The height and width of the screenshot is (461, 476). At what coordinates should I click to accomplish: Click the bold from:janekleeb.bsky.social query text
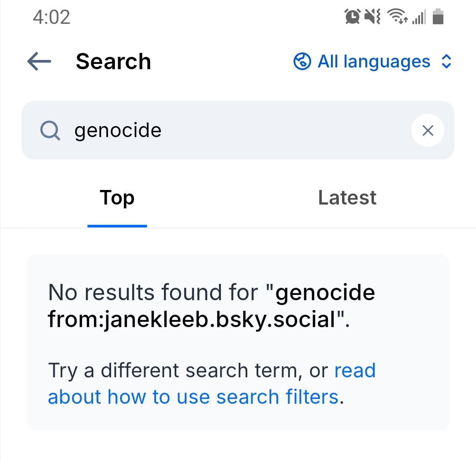pyautogui.click(x=192, y=319)
